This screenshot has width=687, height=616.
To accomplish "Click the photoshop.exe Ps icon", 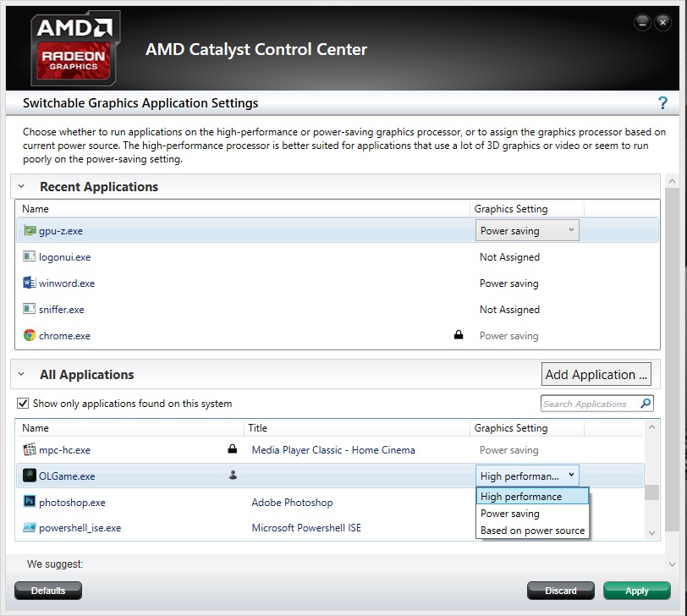I will 30,501.
